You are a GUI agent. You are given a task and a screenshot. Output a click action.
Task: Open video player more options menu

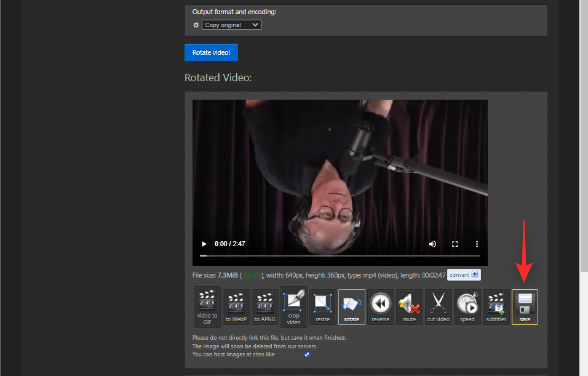(477, 244)
